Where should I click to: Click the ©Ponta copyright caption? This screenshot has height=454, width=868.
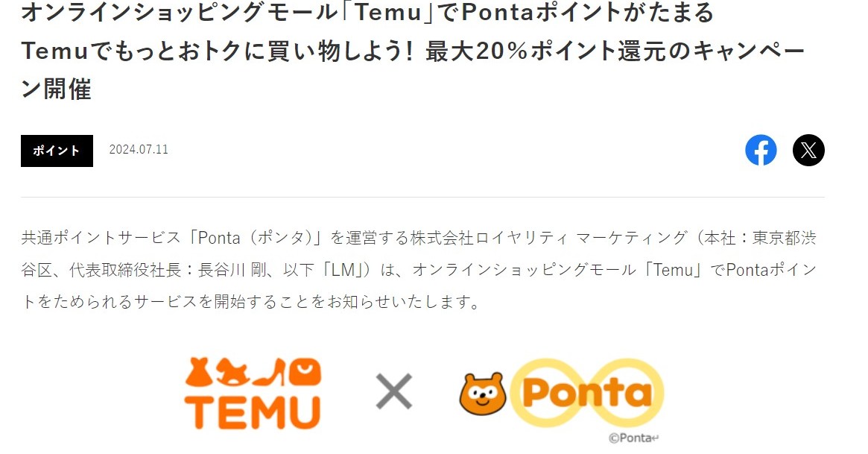[x=633, y=438]
